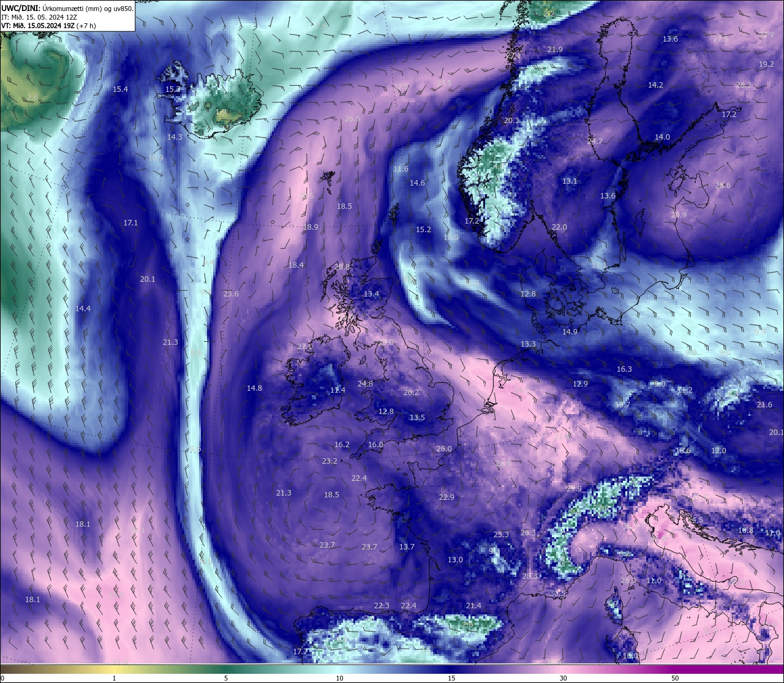Click the 21.6 value on the right edge
784x683 pixels.
(764, 405)
